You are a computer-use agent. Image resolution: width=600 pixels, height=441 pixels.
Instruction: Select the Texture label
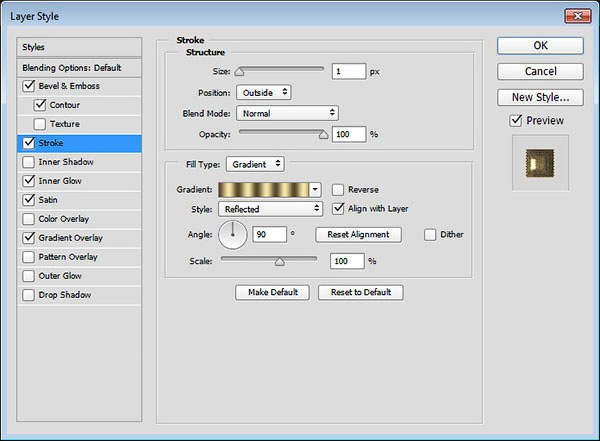point(65,124)
